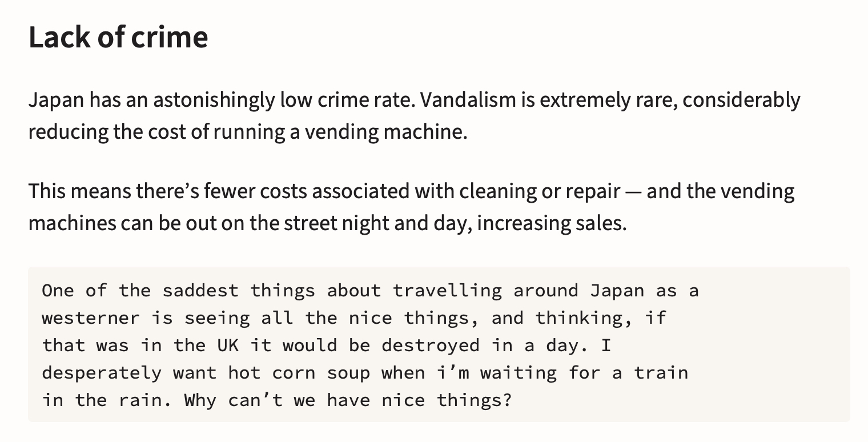The image size is (868, 442).
Task: Click the phrase "waiting for a train"
Action: (x=584, y=373)
